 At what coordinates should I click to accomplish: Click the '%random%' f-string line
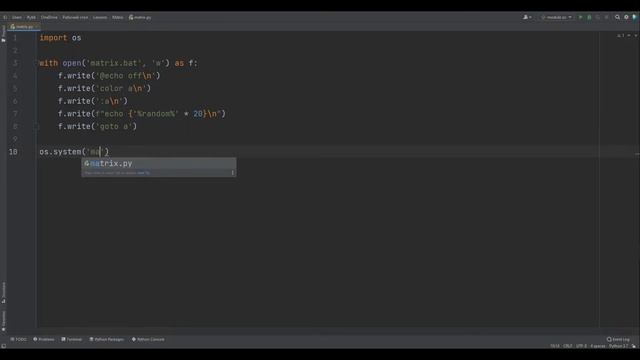coord(142,114)
